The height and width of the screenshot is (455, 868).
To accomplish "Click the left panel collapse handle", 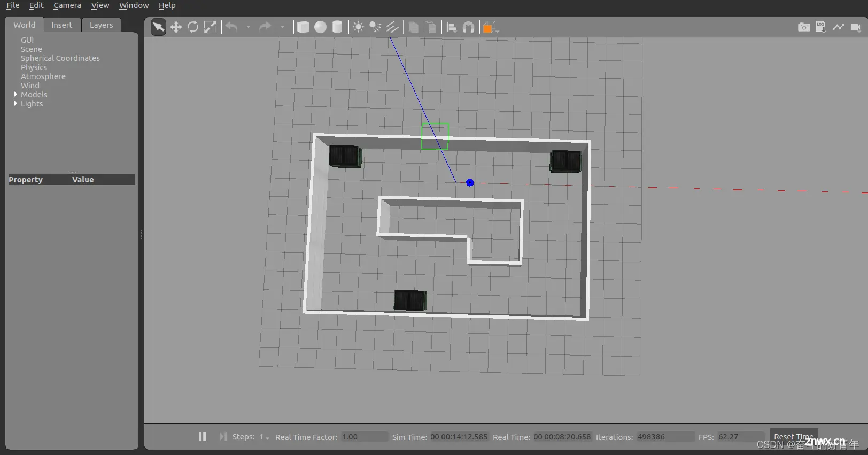I will pyautogui.click(x=141, y=234).
